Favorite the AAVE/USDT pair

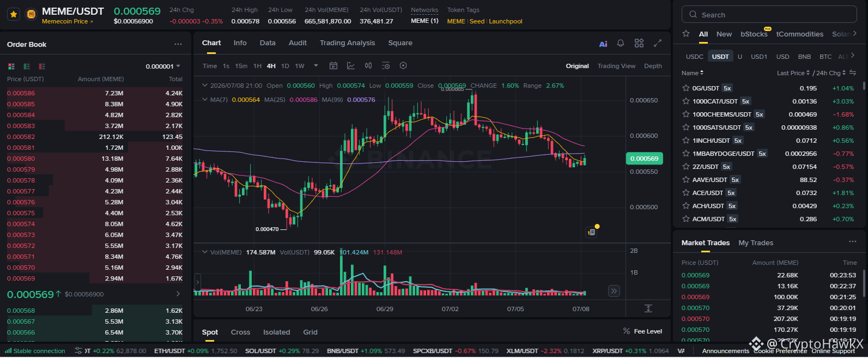686,180
